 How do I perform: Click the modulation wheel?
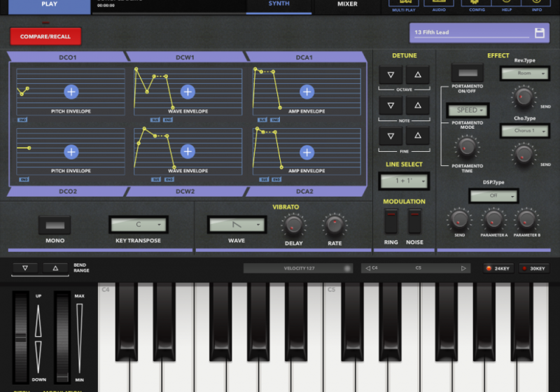pos(62,337)
